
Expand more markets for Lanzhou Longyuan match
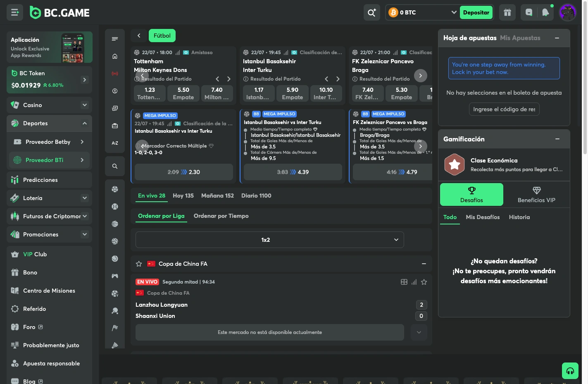419,332
